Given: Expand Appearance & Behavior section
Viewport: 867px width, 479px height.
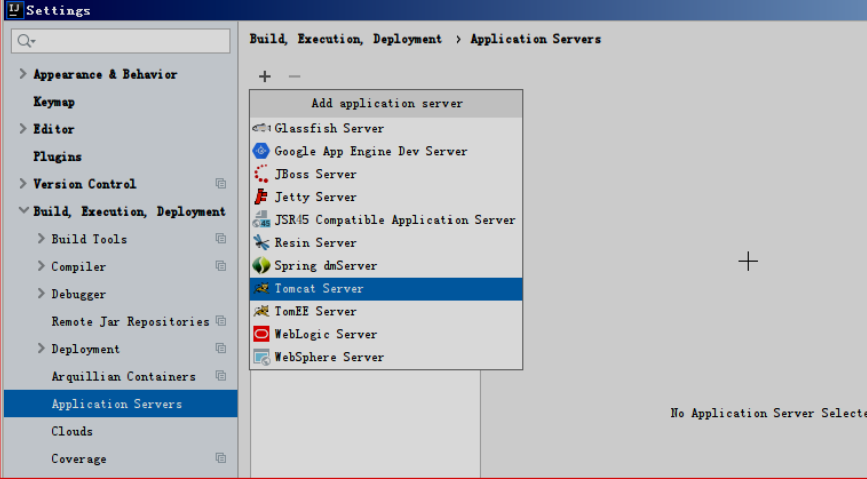Looking at the screenshot, I should click(x=23, y=74).
